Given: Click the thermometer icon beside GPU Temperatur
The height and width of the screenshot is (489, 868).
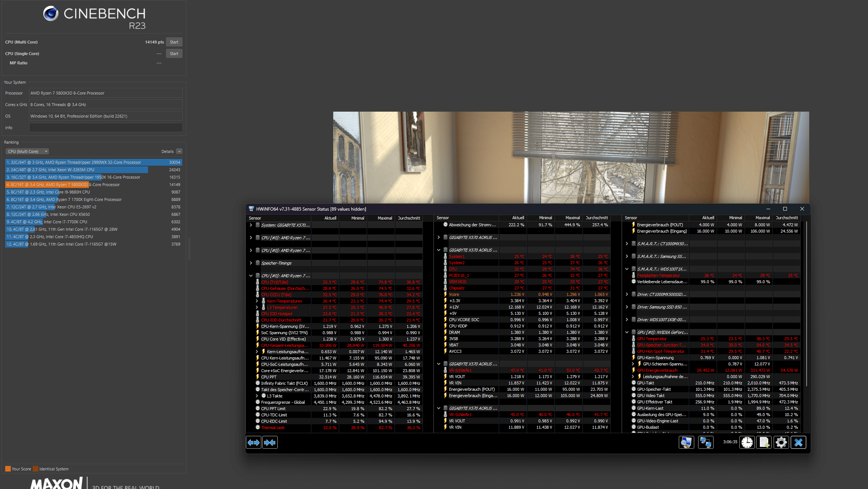Looking at the screenshot, I should [633, 339].
